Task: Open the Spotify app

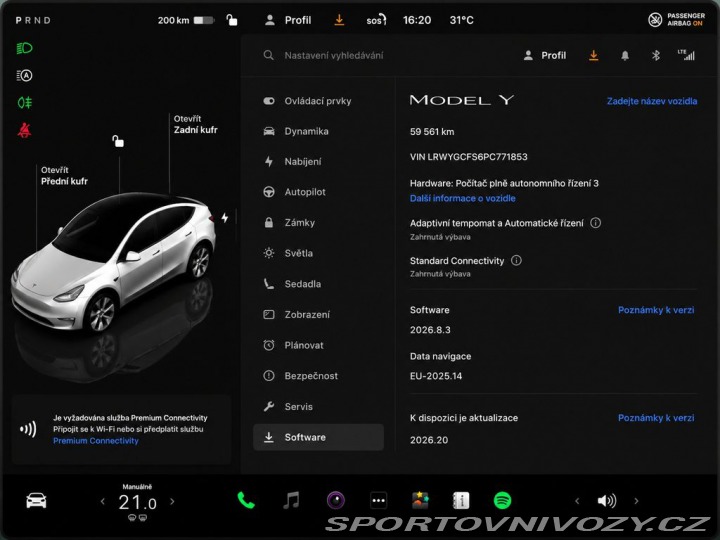Action: pyautogui.click(x=502, y=501)
